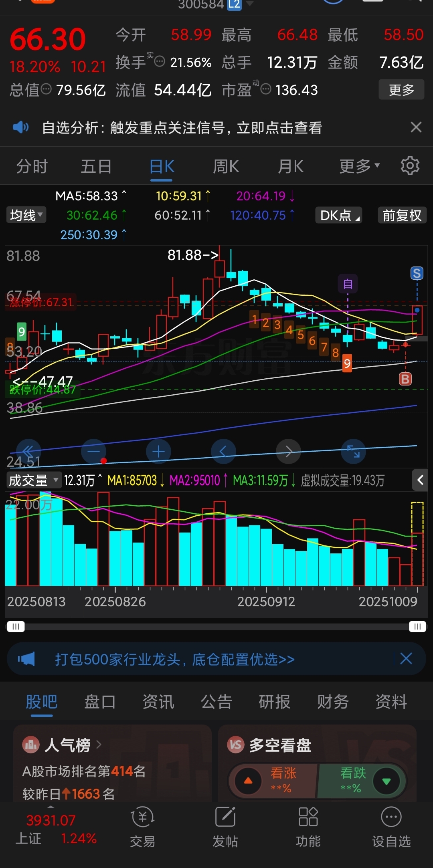Tap the VS 多空看盘 icon
Viewport: 433px width, 868px height.
click(x=236, y=745)
